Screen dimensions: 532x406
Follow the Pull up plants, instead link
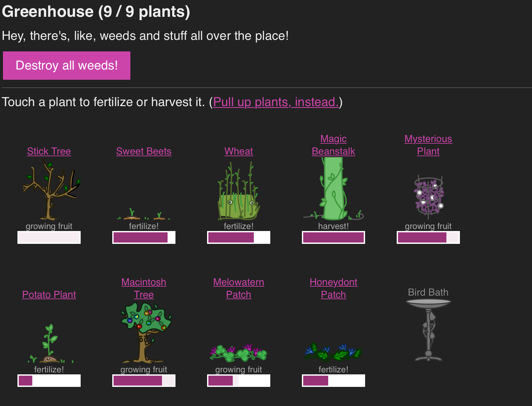pyautogui.click(x=276, y=102)
